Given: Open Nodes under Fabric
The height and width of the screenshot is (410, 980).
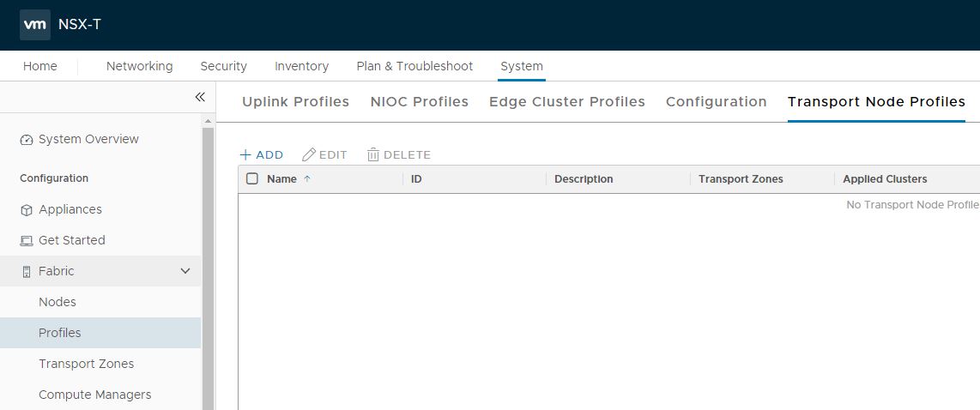Looking at the screenshot, I should click(x=57, y=302).
